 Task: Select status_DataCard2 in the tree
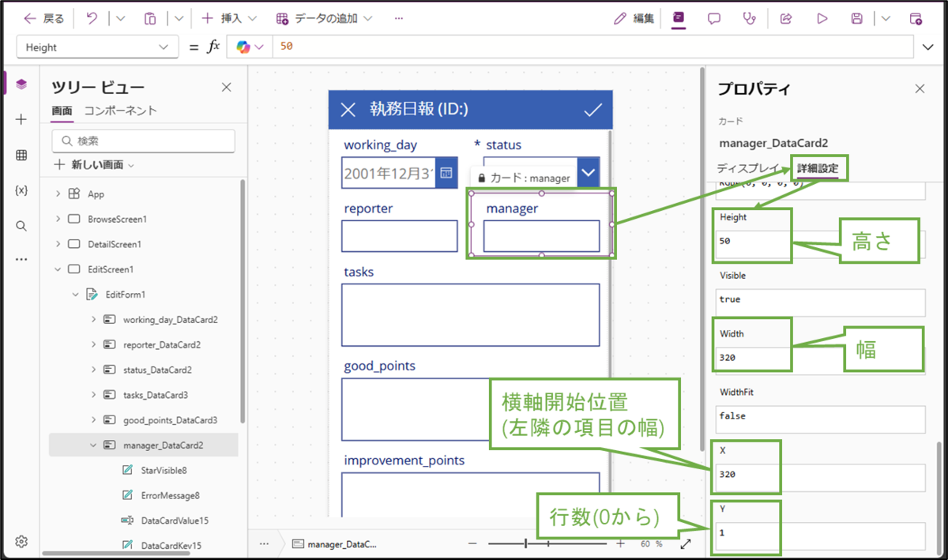point(157,370)
